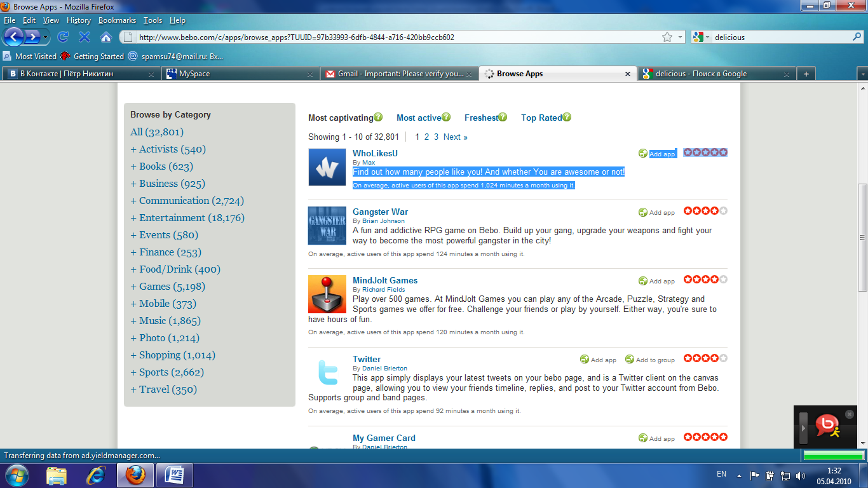This screenshot has width=868, height=488.
Task: Open the Most Visited bookmarks folder
Action: coord(30,56)
